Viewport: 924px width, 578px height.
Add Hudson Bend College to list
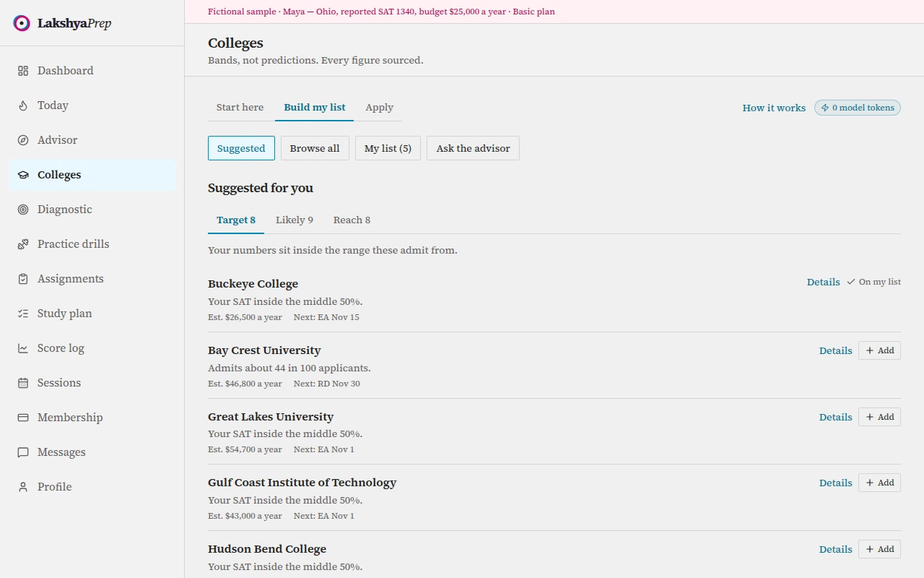pos(879,549)
